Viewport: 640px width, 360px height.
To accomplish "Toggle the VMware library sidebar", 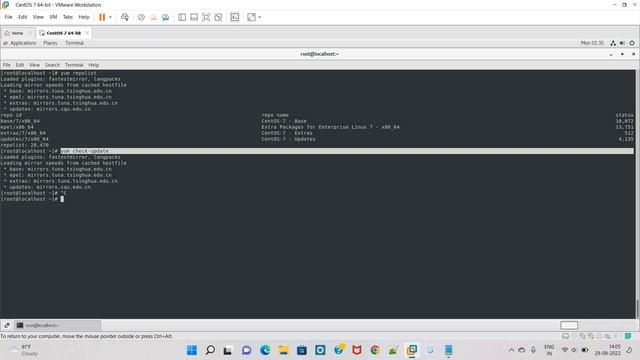I will tap(182, 17).
